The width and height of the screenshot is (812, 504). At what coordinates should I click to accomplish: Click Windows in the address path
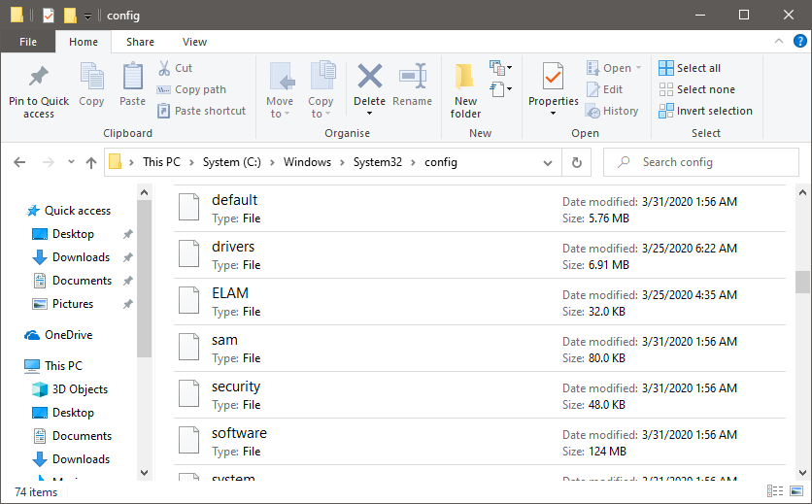click(307, 162)
